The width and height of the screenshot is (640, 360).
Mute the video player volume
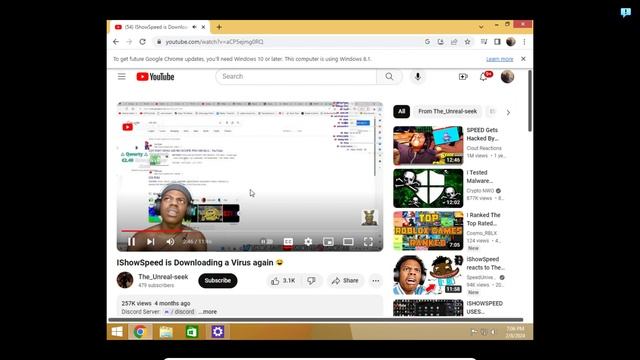click(x=170, y=242)
